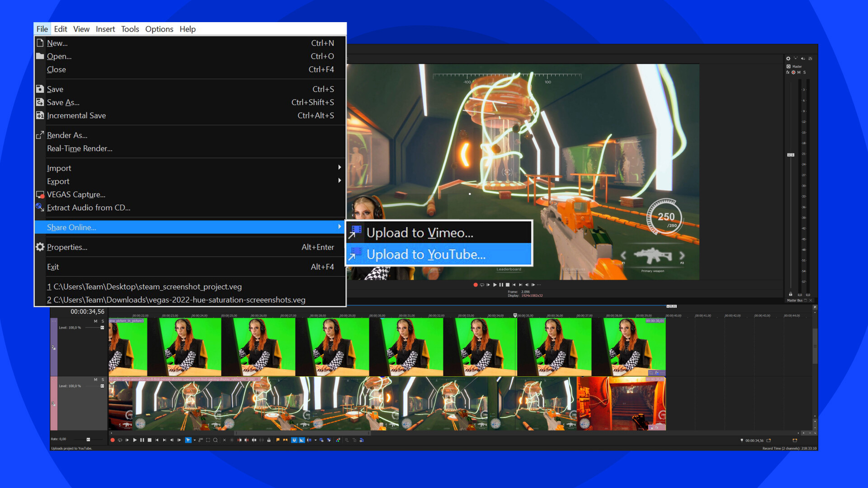This screenshot has height=488, width=868.
Task: Open the dropdown arrow beside the edit tool
Action: [194, 440]
